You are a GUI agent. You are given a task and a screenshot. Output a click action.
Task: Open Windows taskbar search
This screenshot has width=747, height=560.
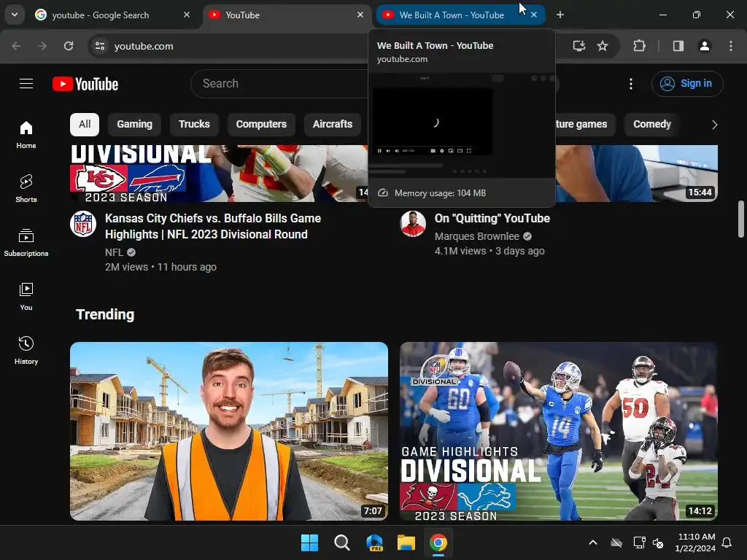[341, 542]
